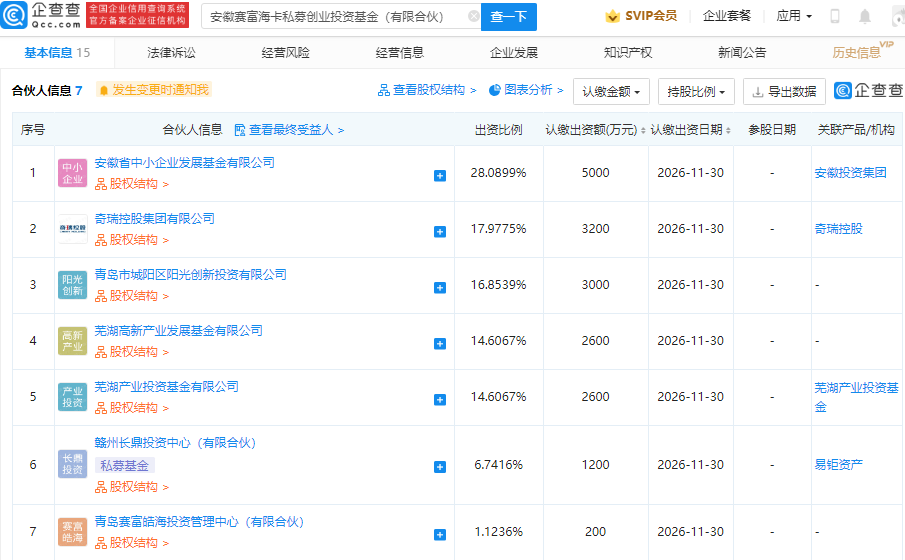The height and width of the screenshot is (560, 905).
Task: Open the 认缴金额 dropdown
Action: point(611,91)
